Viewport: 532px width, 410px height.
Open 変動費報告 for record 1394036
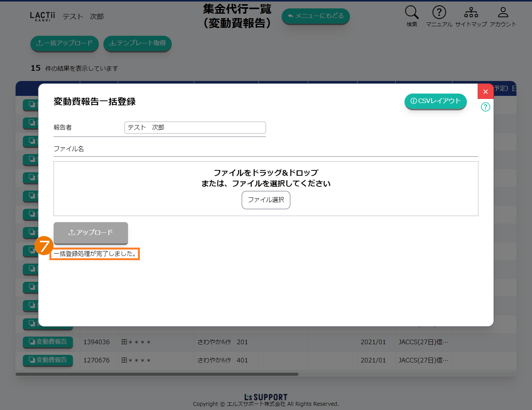pos(48,342)
